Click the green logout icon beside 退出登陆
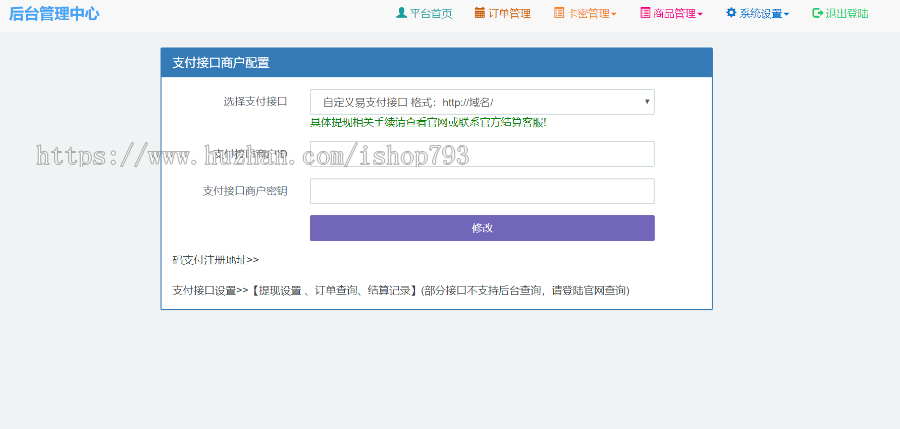 817,14
